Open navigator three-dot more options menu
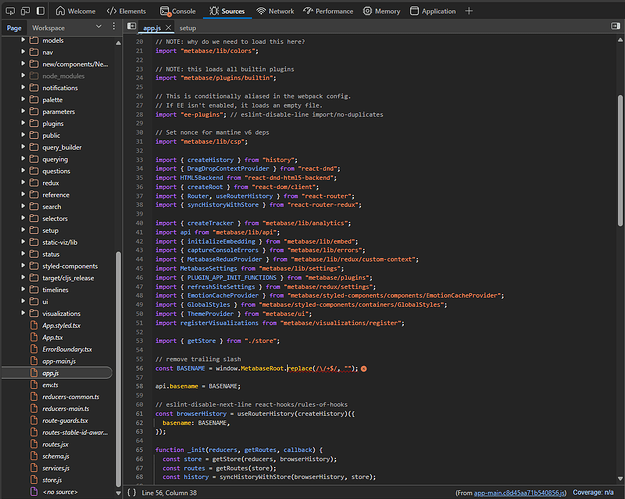 (114, 26)
